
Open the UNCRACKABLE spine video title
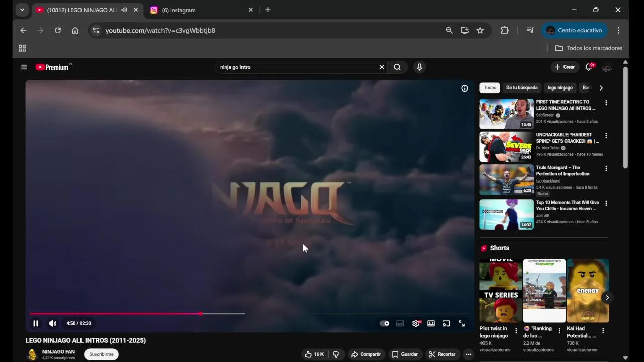click(568, 138)
